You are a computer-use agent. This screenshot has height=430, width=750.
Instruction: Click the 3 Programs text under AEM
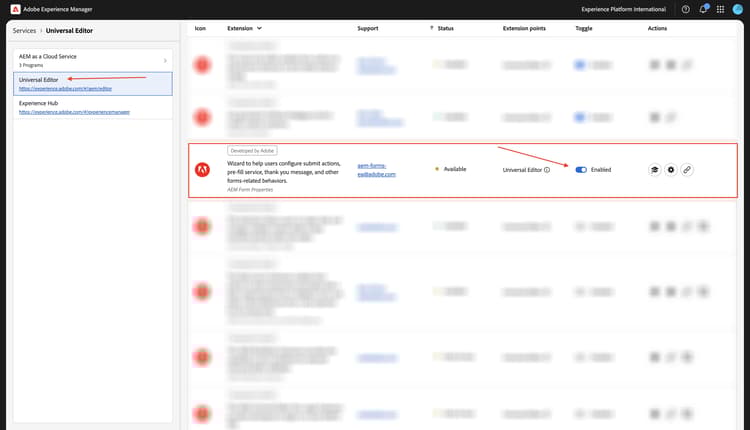coord(31,65)
